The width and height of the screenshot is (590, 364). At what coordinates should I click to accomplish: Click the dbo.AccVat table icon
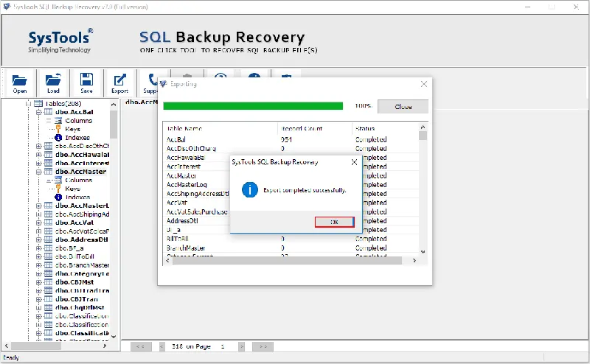(48, 223)
